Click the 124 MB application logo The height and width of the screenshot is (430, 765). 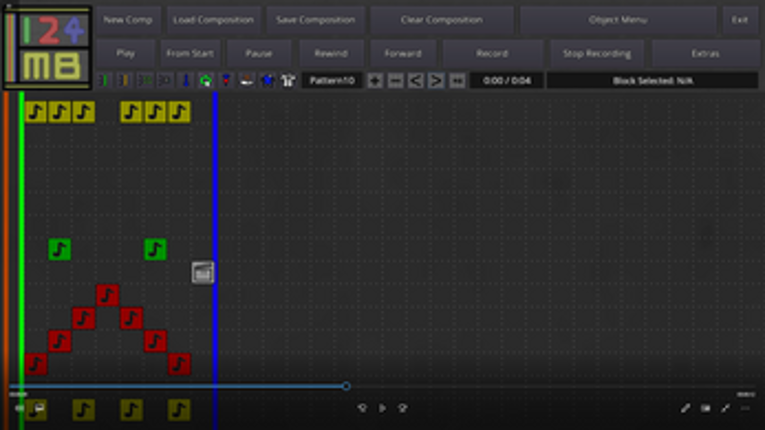pos(47,47)
